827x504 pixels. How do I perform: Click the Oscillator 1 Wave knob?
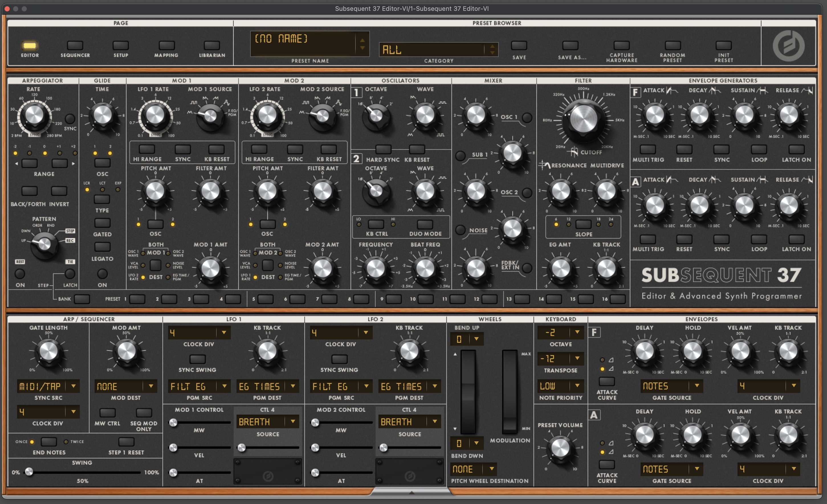(x=425, y=115)
